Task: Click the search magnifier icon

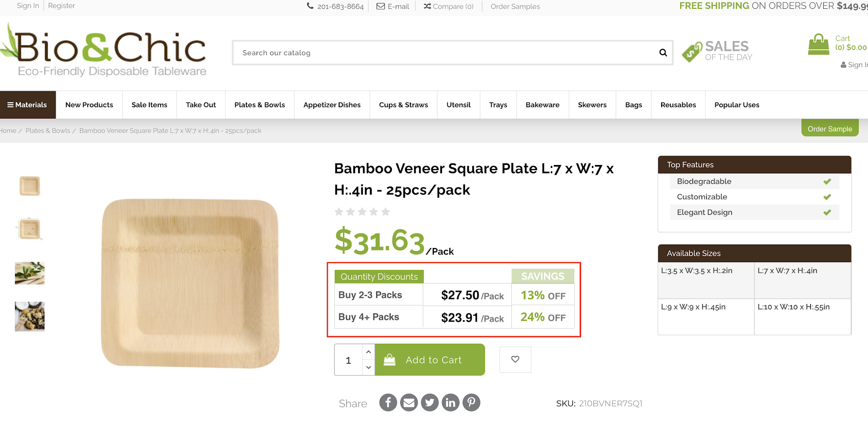Action: point(663,53)
